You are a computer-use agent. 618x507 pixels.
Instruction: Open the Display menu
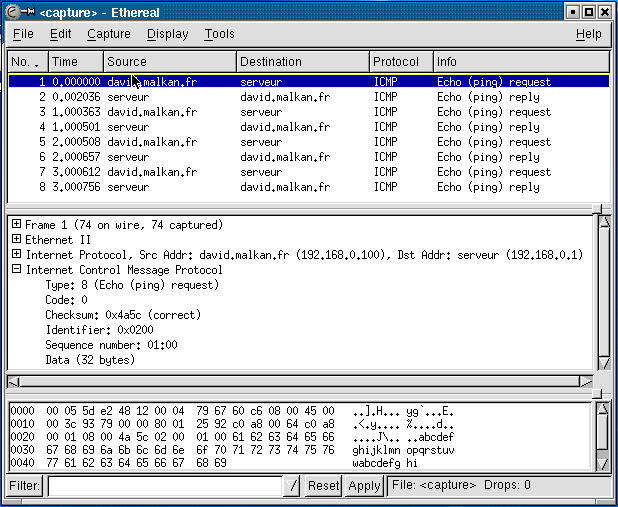pos(167,34)
